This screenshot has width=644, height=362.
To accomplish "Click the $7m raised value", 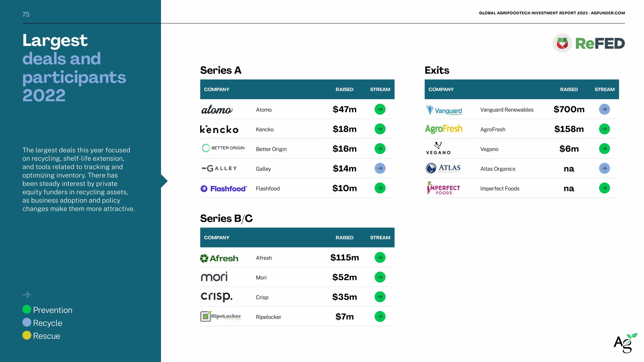I will point(344,316).
